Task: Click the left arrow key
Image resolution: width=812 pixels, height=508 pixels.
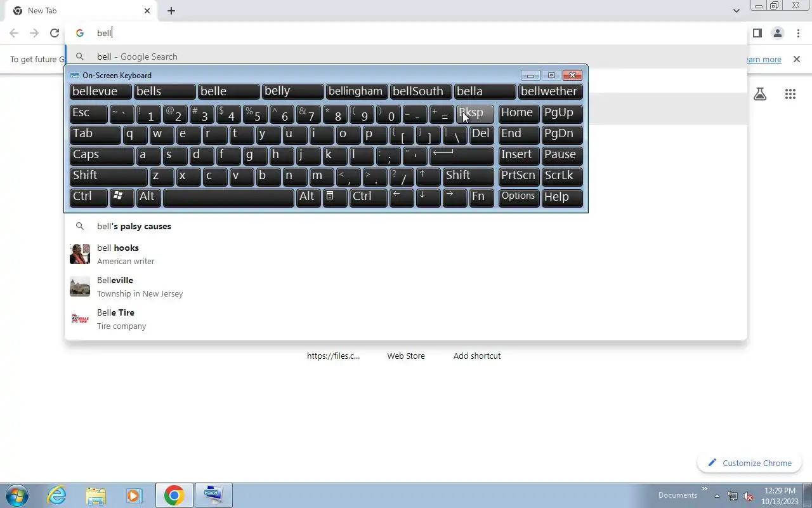Action: (x=402, y=197)
